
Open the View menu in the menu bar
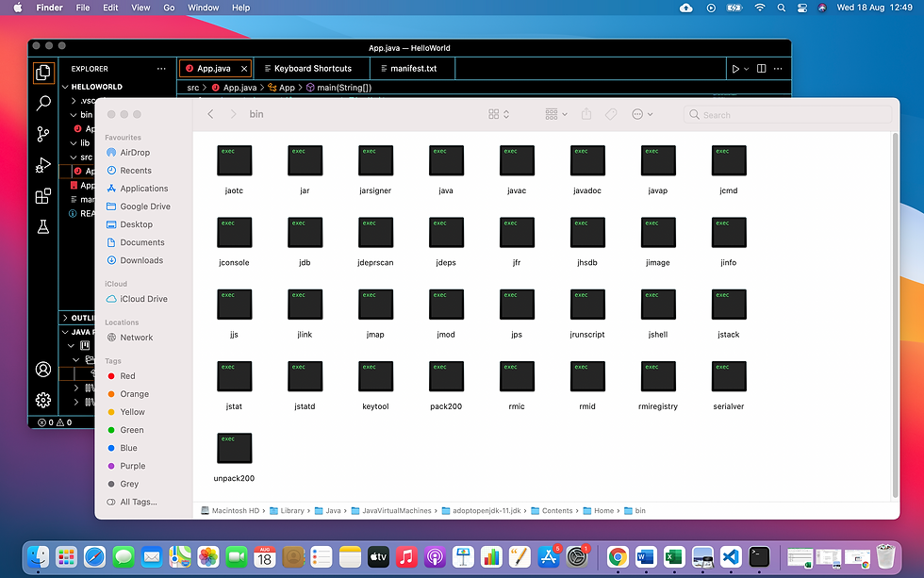140,8
